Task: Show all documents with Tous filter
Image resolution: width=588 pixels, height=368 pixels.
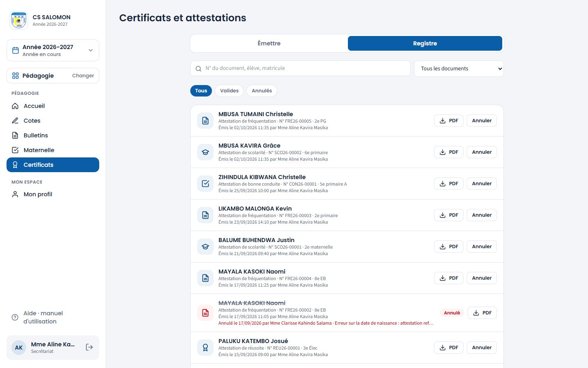Action: 201,91
